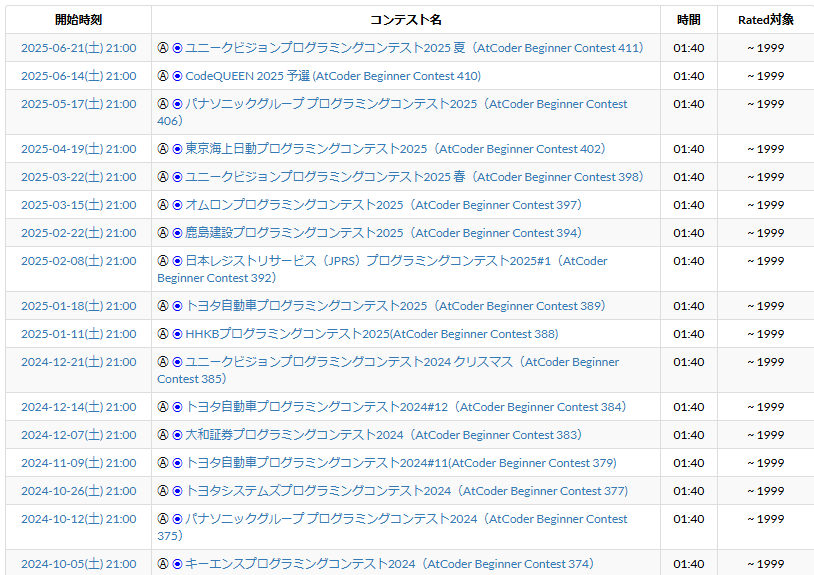Click start time 2024-12-14(土) 21:00

pos(79,407)
